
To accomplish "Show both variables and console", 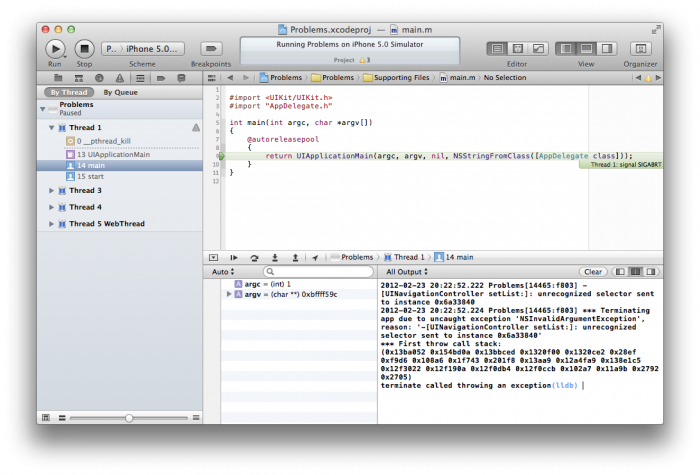I will coord(636,272).
